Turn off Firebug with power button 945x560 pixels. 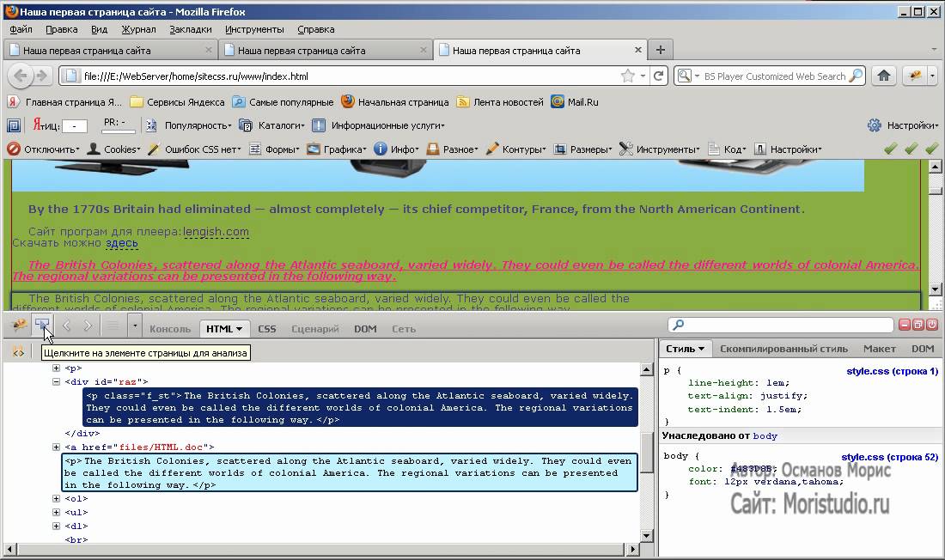click(x=932, y=325)
